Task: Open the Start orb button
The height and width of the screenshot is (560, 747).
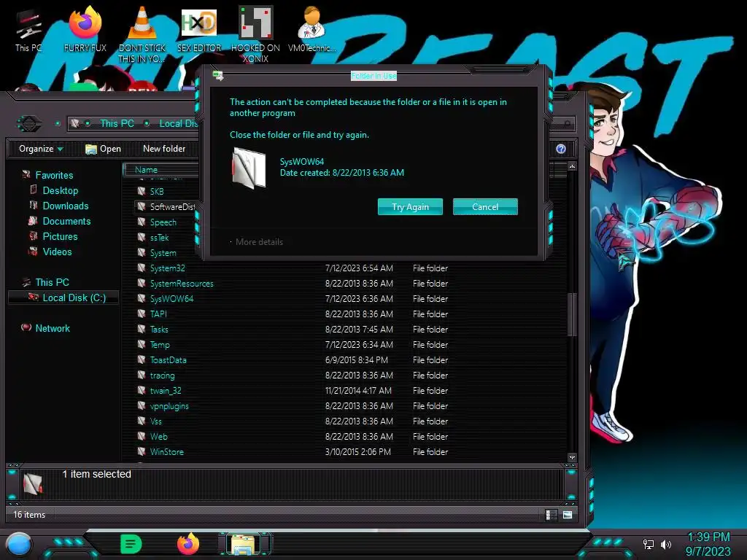Action: coord(19,545)
